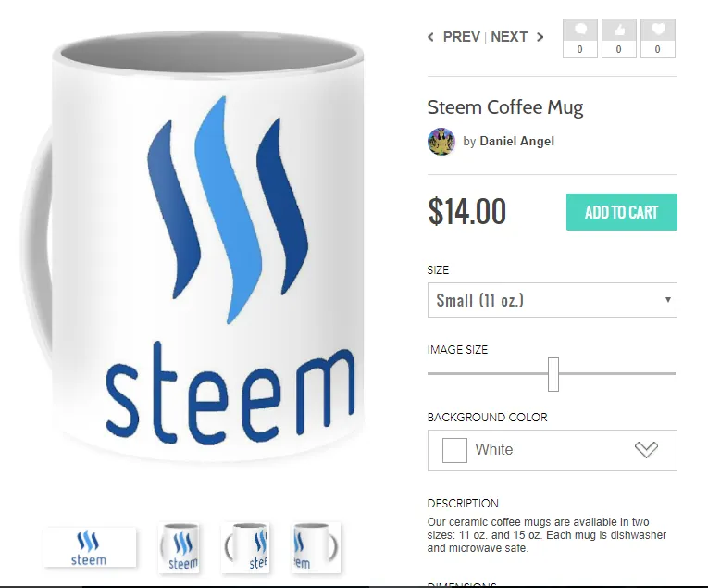Open Daniel Angel's avatar picture

pyautogui.click(x=441, y=142)
